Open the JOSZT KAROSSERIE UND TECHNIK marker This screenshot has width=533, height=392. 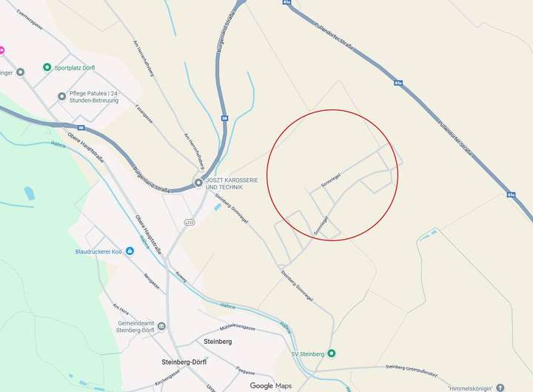pos(198,183)
